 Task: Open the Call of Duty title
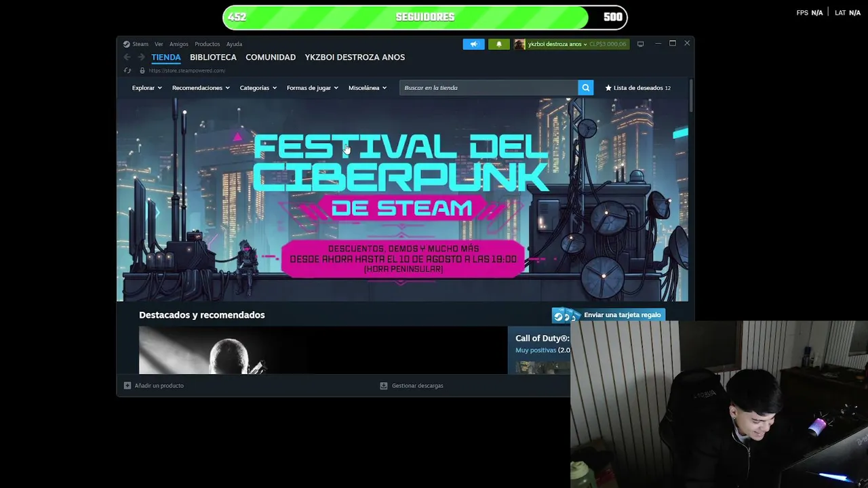pyautogui.click(x=542, y=338)
